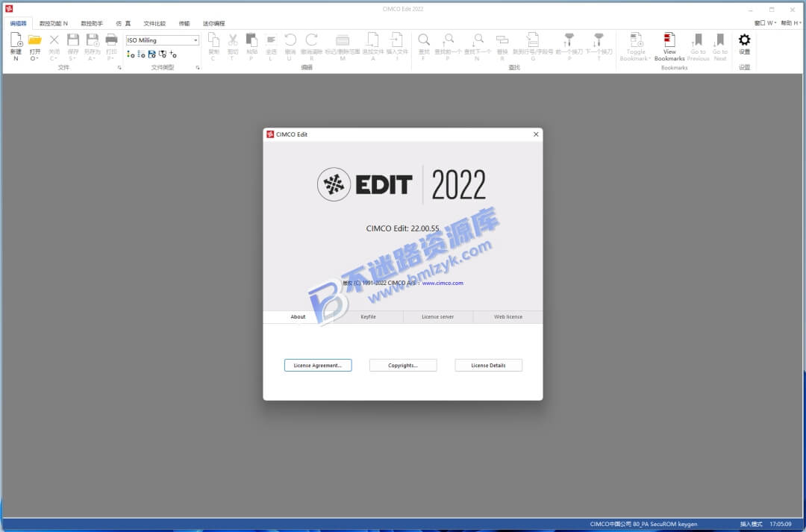Open the www.cimco.com link

click(443, 284)
